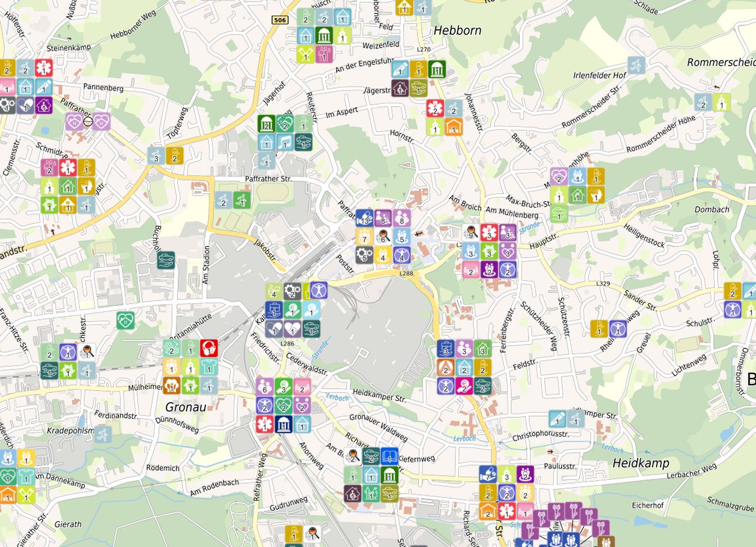This screenshot has height=547, width=756.
Task: Open the briefcase marker showing 3
Action: tap(446, 349)
